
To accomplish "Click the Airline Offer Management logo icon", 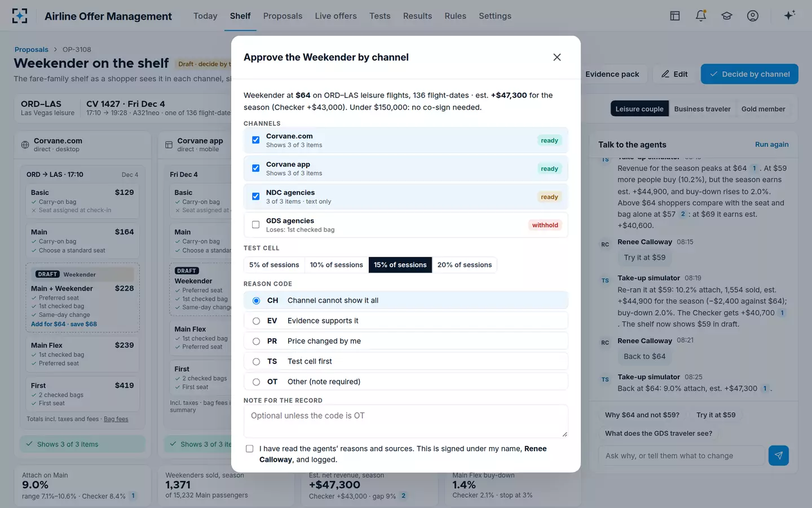I will point(20,16).
